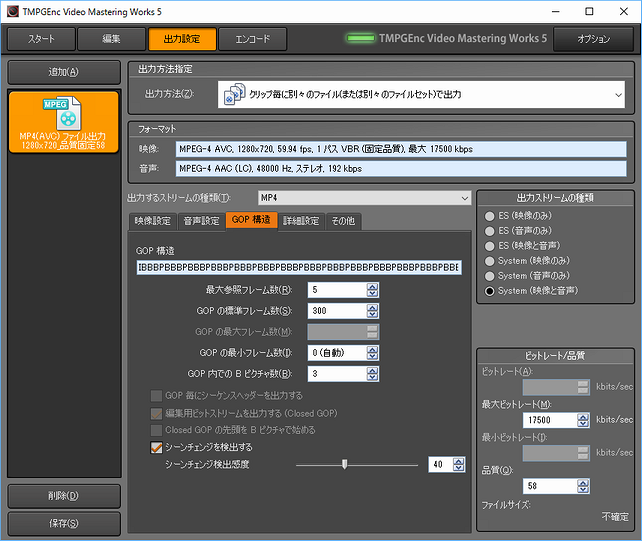The image size is (642, 541).
Task: Go to 出力設定 stage
Action: [182, 39]
